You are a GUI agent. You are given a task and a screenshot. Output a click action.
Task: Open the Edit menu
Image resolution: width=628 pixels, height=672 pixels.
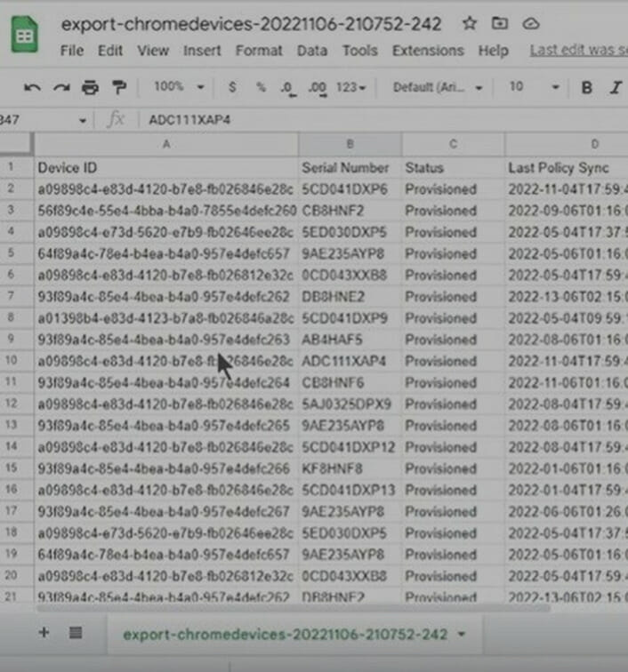pyautogui.click(x=110, y=51)
